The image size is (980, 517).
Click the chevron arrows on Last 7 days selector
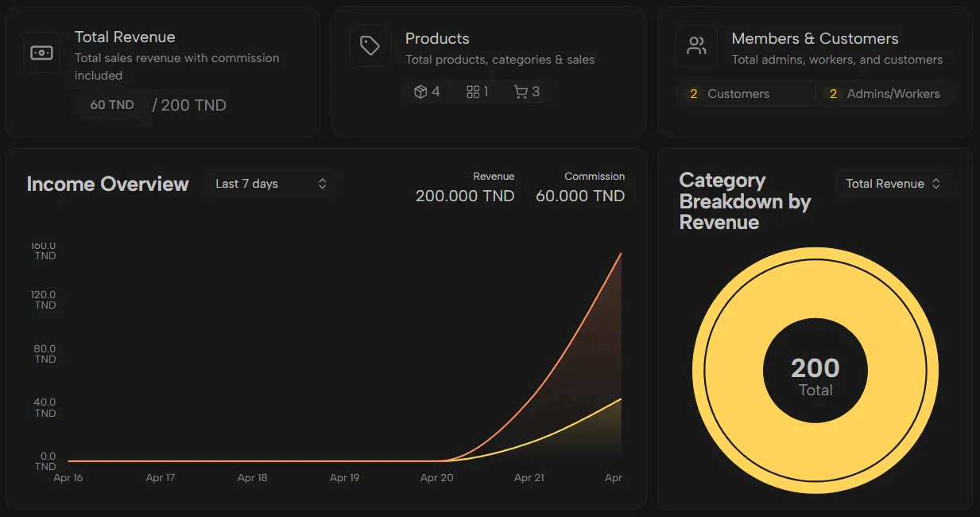[323, 184]
